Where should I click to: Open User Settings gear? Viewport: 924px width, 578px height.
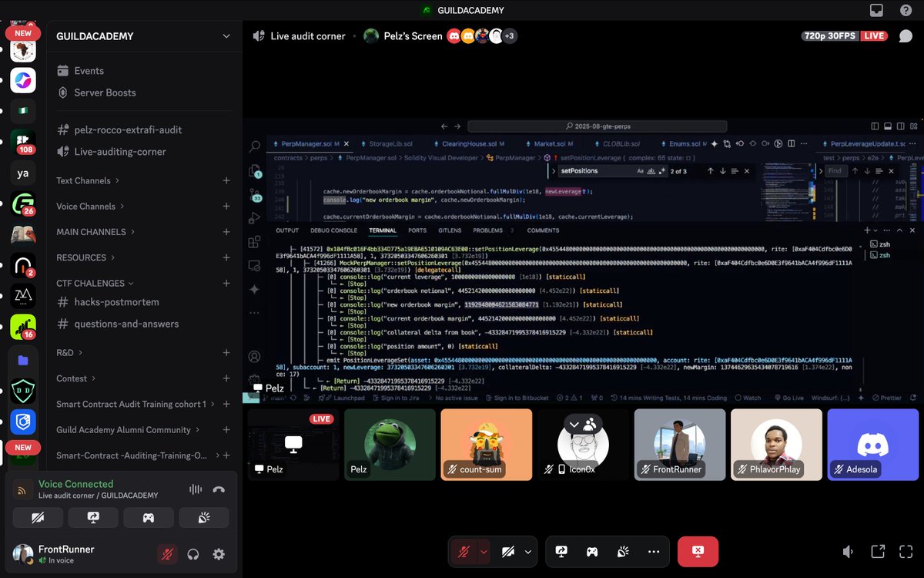tap(219, 554)
